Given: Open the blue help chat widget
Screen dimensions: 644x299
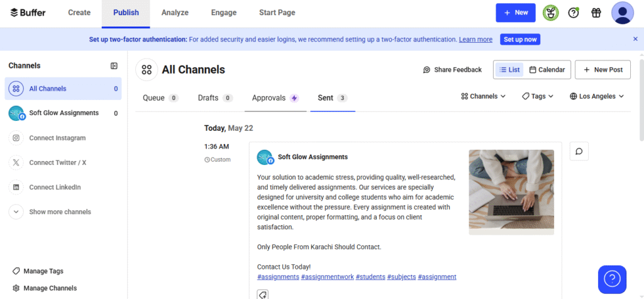Looking at the screenshot, I should point(612,279).
